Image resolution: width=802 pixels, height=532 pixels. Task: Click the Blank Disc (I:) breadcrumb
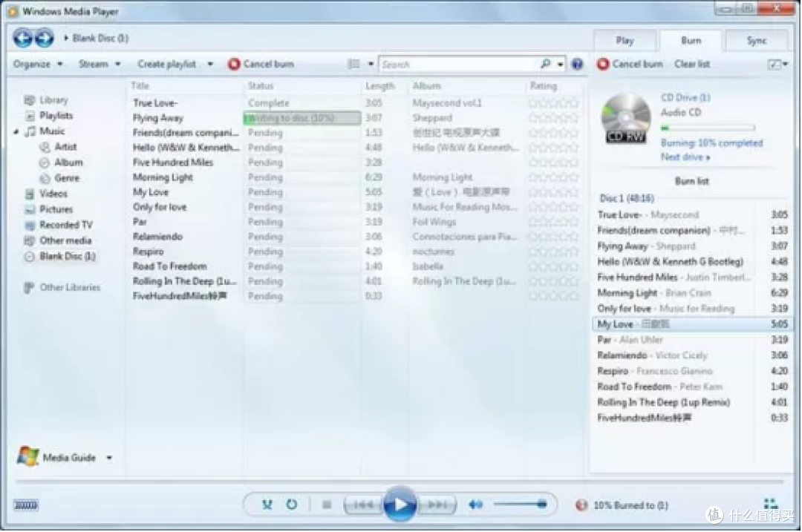pyautogui.click(x=100, y=39)
